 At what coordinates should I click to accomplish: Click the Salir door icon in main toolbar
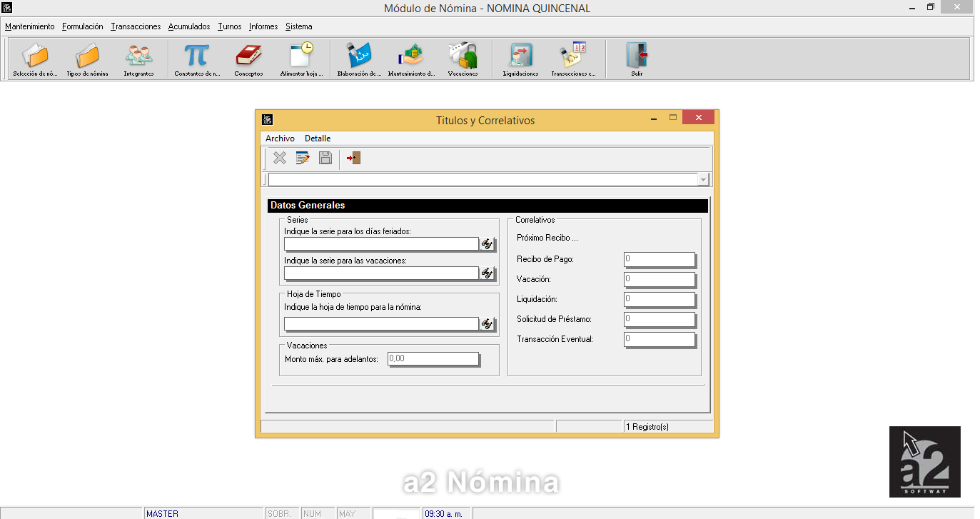(637, 59)
